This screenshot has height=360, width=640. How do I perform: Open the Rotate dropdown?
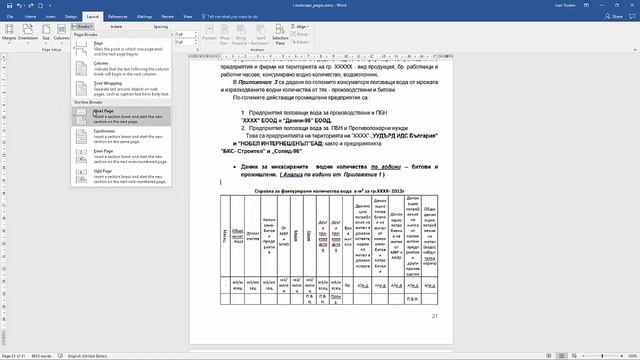click(x=300, y=42)
